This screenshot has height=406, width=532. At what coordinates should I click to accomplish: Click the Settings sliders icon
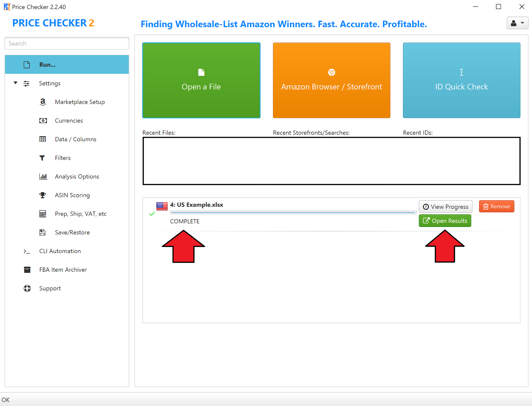coord(27,83)
